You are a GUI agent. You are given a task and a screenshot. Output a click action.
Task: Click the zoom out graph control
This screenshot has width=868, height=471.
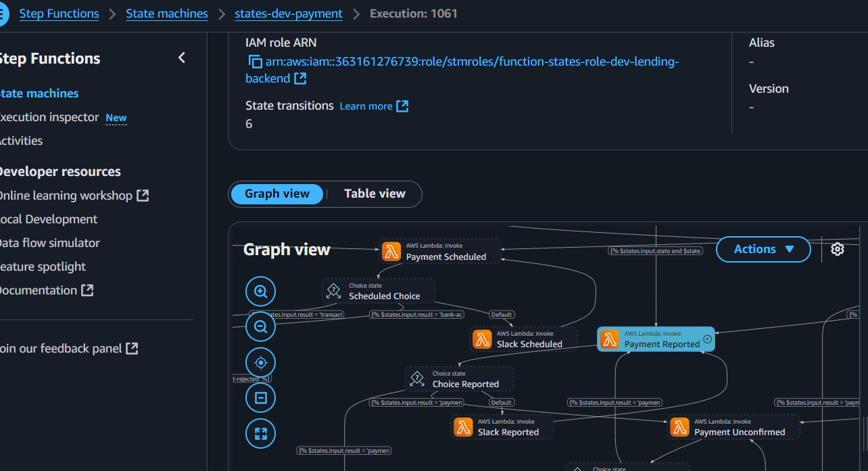click(x=260, y=328)
